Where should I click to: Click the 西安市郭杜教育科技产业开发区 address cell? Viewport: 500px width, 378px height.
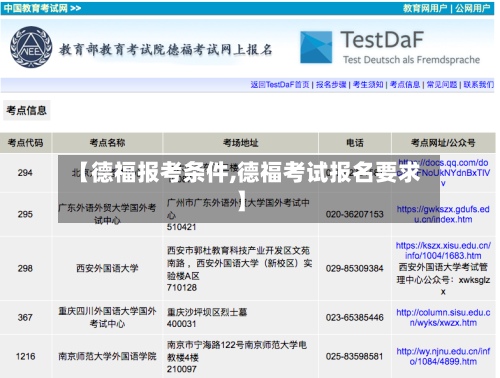click(240, 268)
